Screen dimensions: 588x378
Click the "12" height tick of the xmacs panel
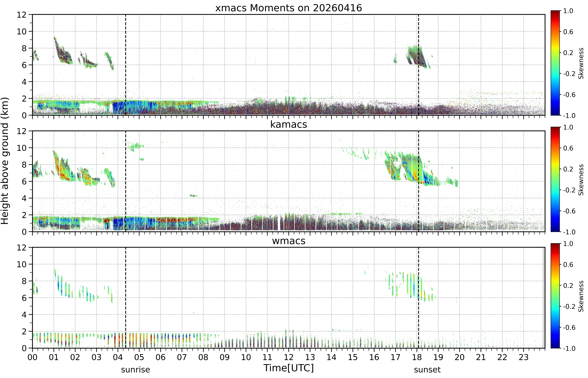(22, 15)
